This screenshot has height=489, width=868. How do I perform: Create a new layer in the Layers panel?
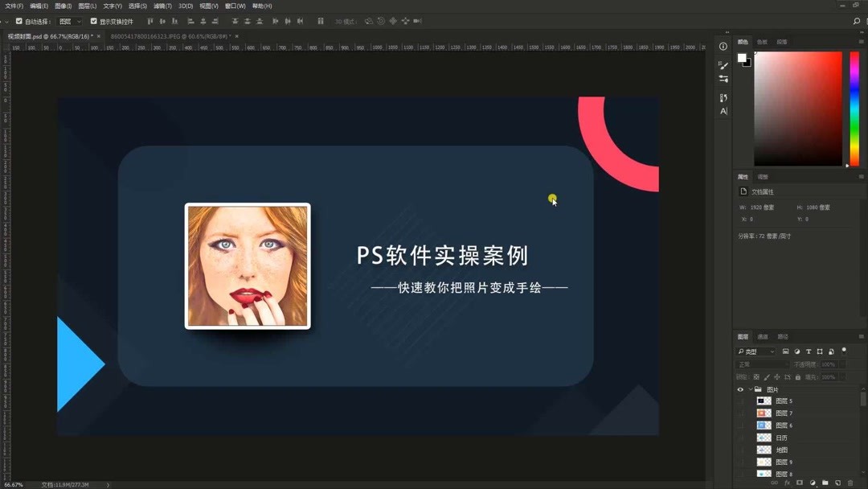838,483
